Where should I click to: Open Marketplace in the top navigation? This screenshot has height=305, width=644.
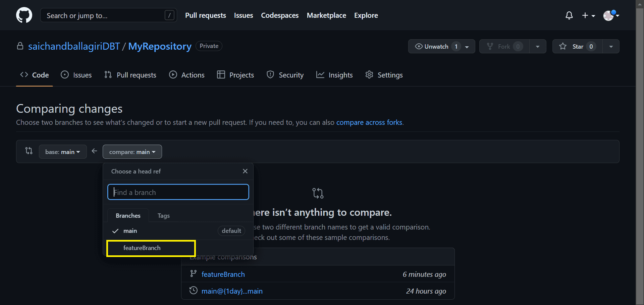326,15
